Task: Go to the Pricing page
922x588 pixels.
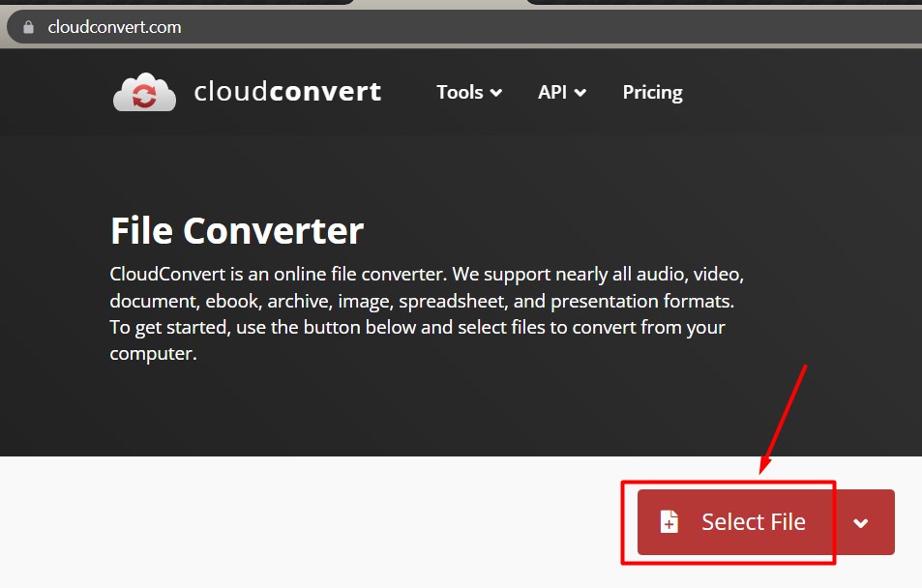Action: [x=653, y=92]
